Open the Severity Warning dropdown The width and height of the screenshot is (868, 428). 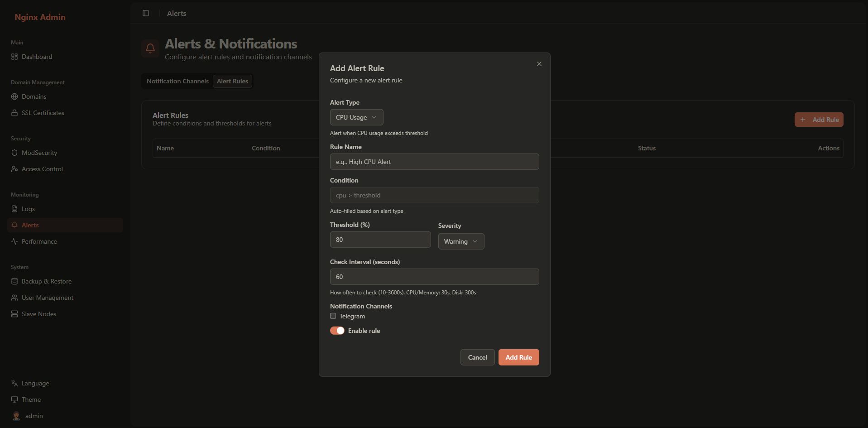(461, 241)
